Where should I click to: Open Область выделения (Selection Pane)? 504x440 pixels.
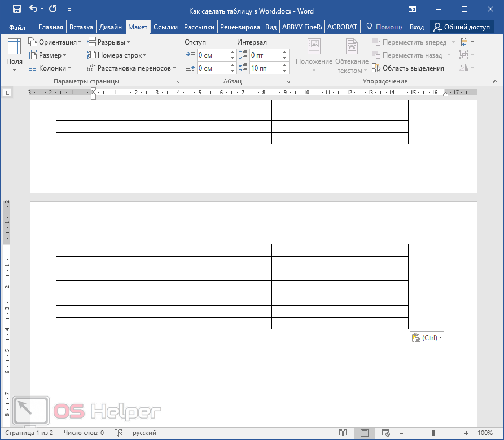pyautogui.click(x=407, y=68)
